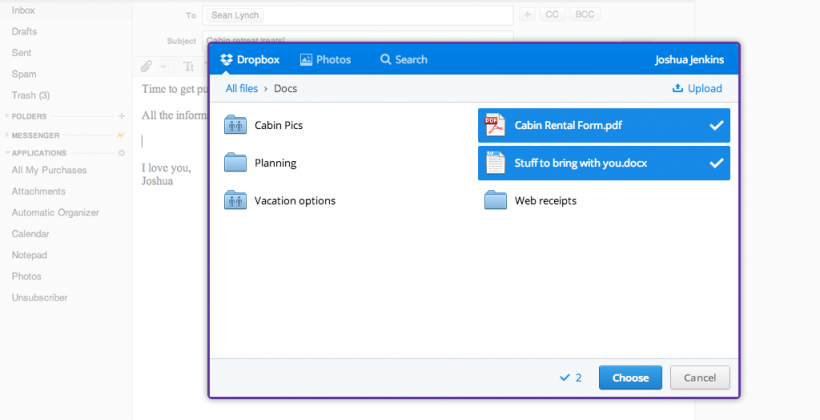Click the paperclip attach icon
Viewport: 820px width, 420px height.
point(146,66)
